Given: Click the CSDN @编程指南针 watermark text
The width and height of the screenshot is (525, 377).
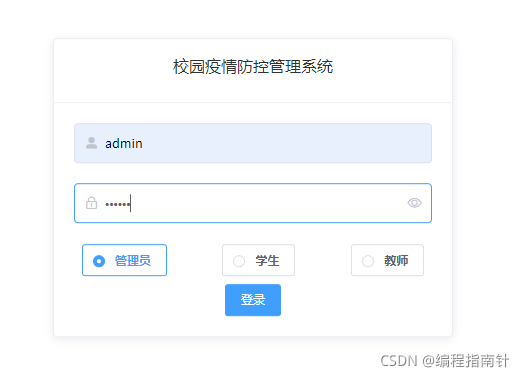Looking at the screenshot, I should (x=445, y=361).
